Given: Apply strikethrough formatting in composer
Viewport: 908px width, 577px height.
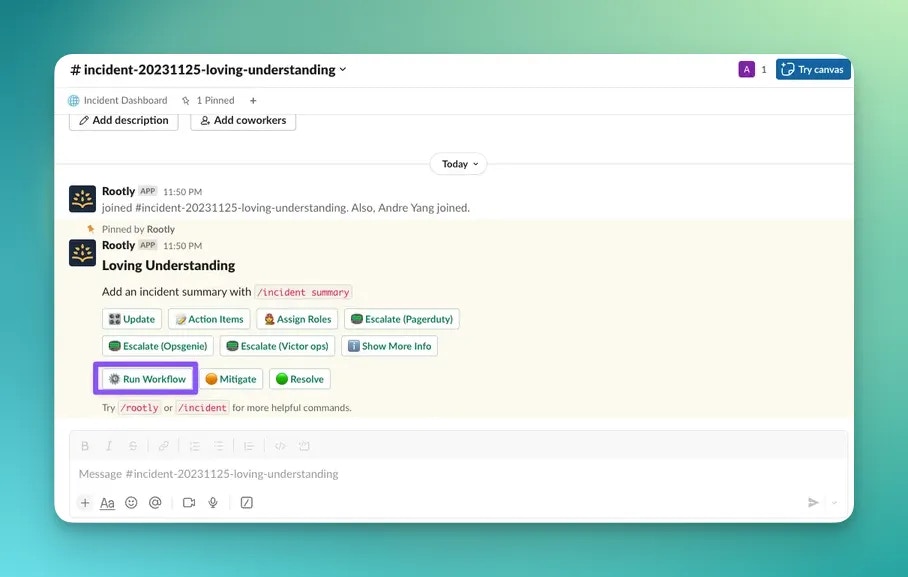Looking at the screenshot, I should coord(133,445).
